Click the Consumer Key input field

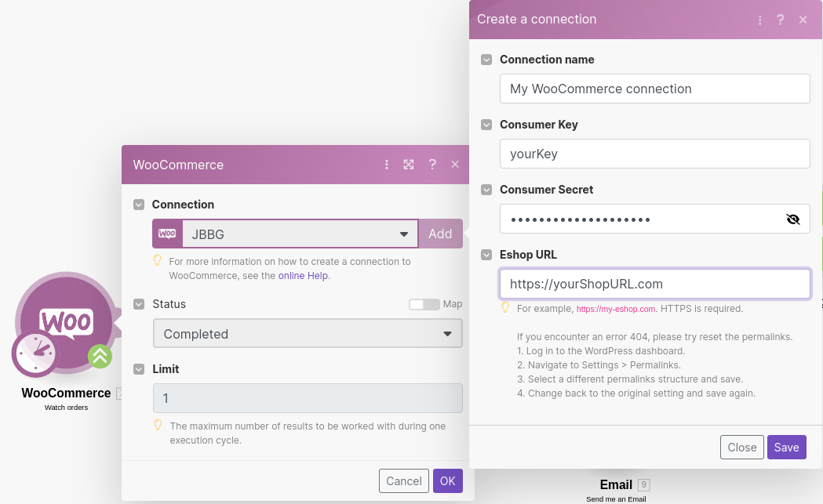click(654, 154)
